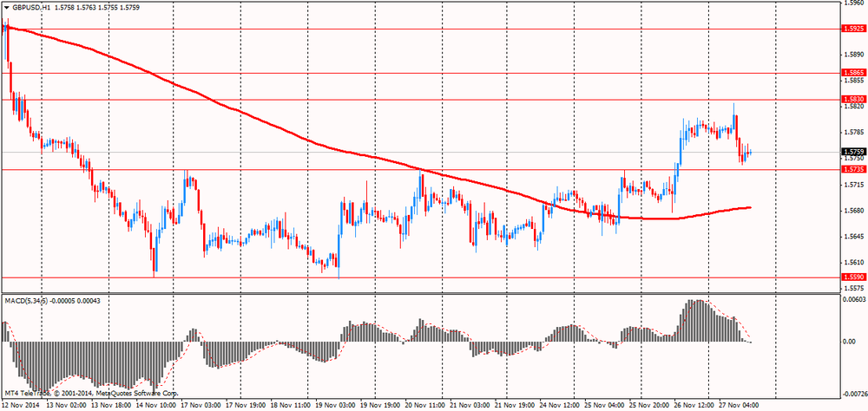Viewport: 868px width, 411px height.
Task: Click the 19 Nov 03:00 time label
Action: click(337, 405)
